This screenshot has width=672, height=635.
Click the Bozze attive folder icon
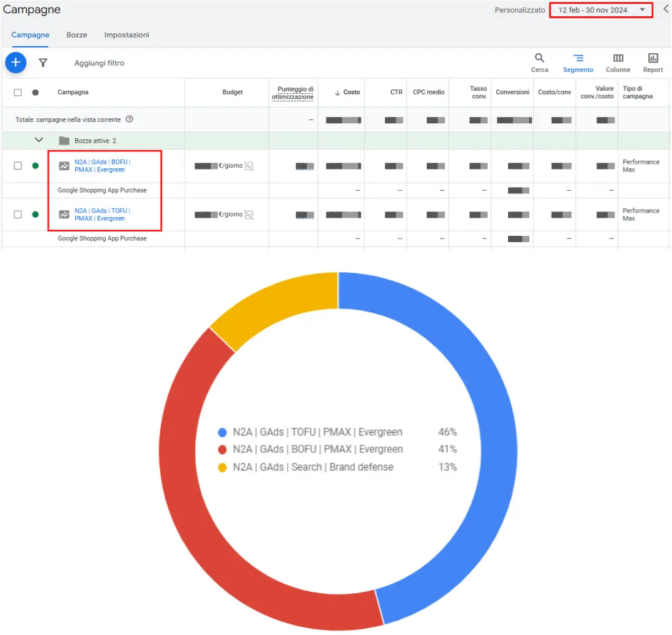pos(64,141)
